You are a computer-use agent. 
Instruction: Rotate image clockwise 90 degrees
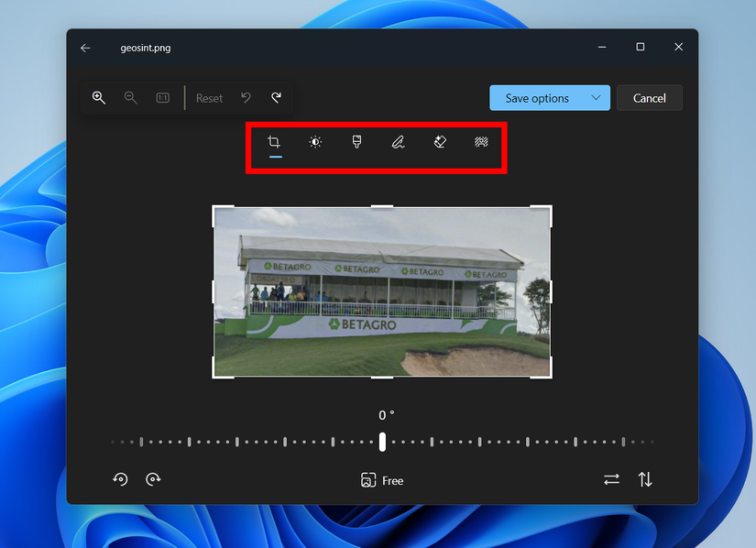click(x=153, y=479)
